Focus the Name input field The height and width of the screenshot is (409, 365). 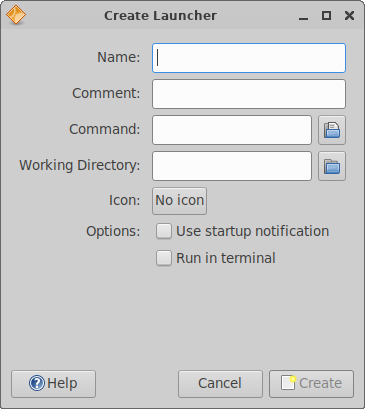[249, 58]
